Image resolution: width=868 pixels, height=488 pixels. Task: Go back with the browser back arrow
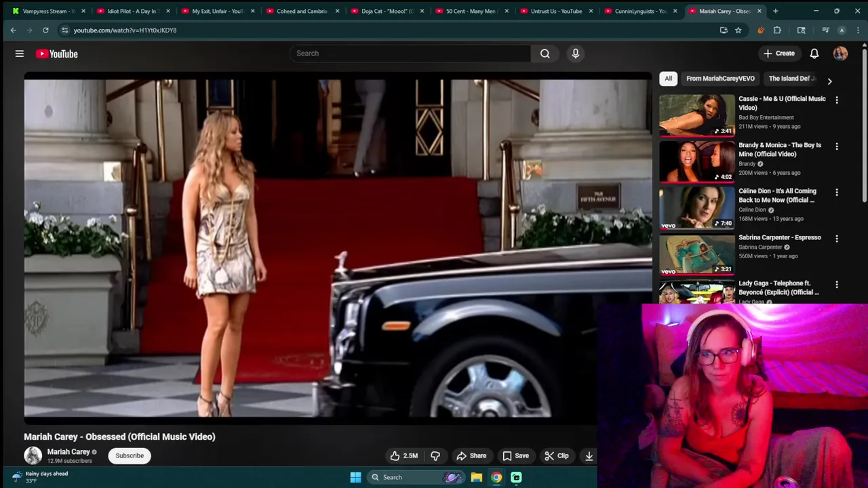(13, 30)
